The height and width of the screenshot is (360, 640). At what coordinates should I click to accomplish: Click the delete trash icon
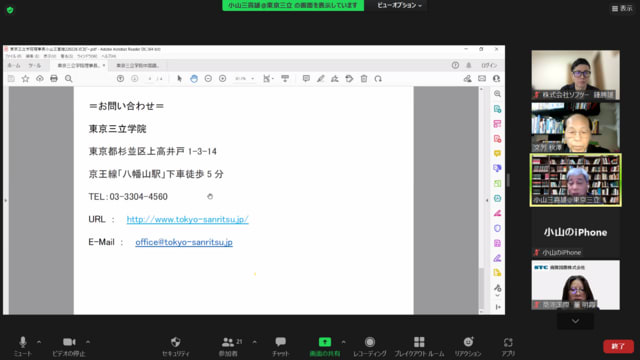point(364,79)
